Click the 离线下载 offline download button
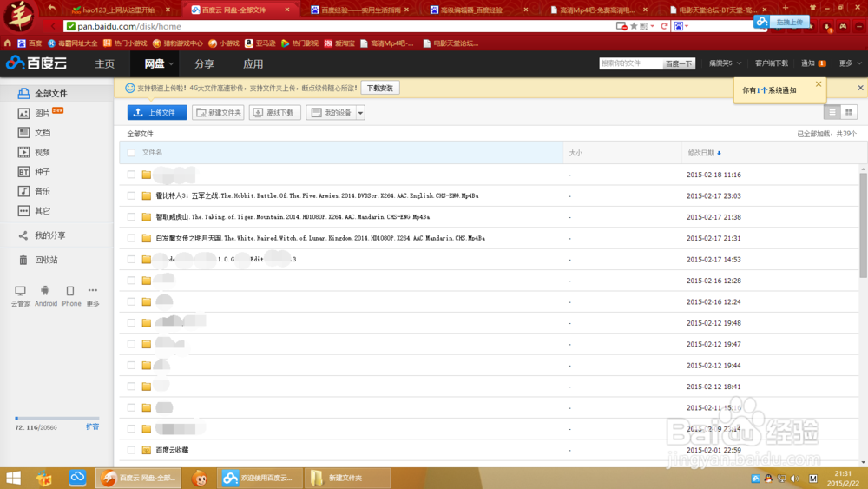This screenshot has width=868, height=489. pos(274,112)
